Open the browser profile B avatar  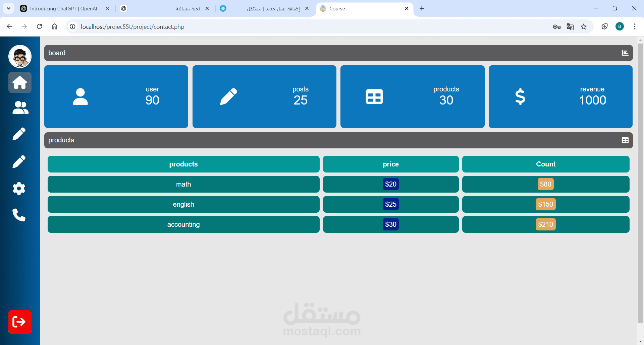620,27
